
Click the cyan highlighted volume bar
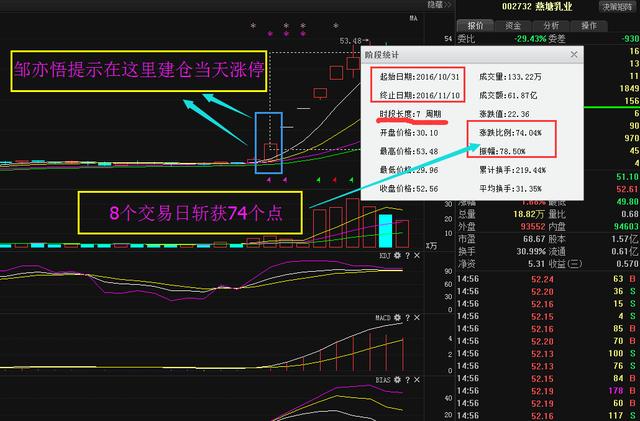[385, 225]
